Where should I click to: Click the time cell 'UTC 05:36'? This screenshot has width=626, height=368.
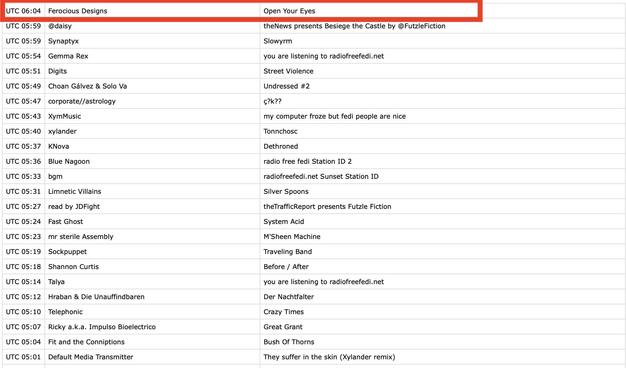23,161
